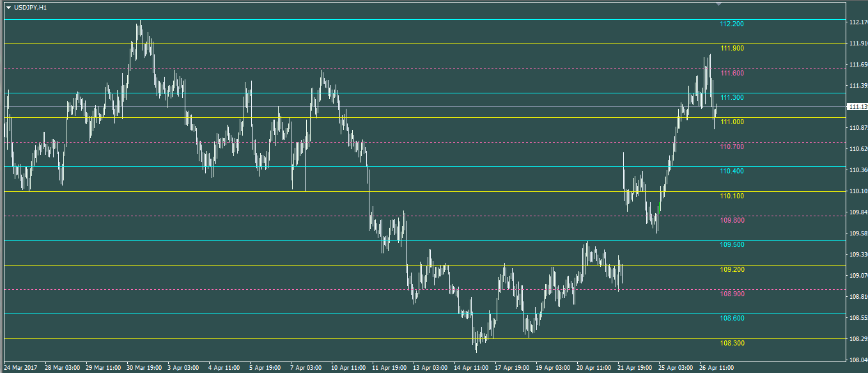Click the pink 110.700 level label
The width and height of the screenshot is (868, 373).
pyautogui.click(x=732, y=147)
